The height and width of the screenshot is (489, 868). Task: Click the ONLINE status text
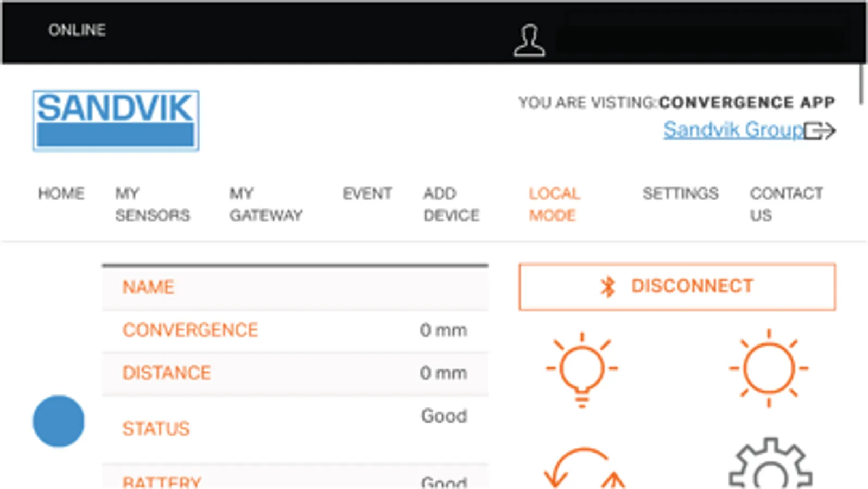coord(77,30)
